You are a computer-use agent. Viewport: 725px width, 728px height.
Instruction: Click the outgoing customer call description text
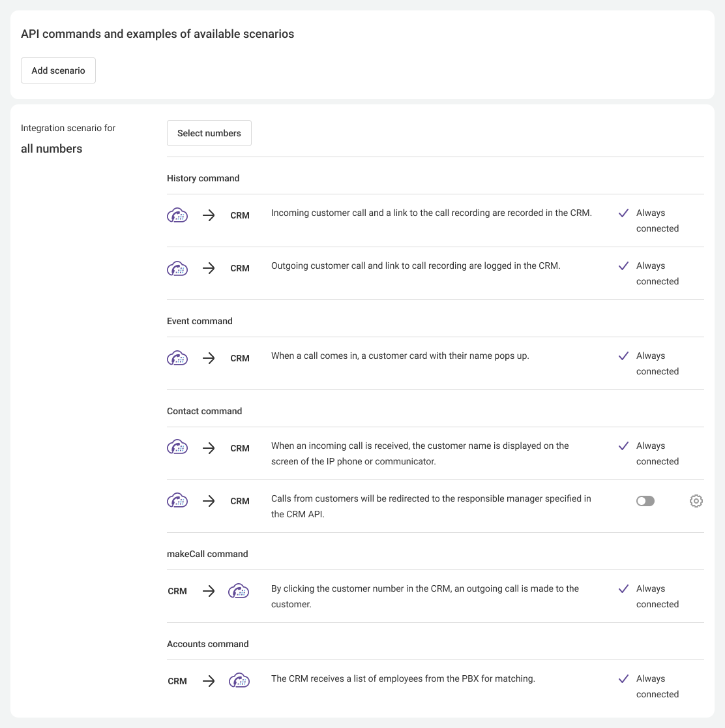click(x=415, y=265)
